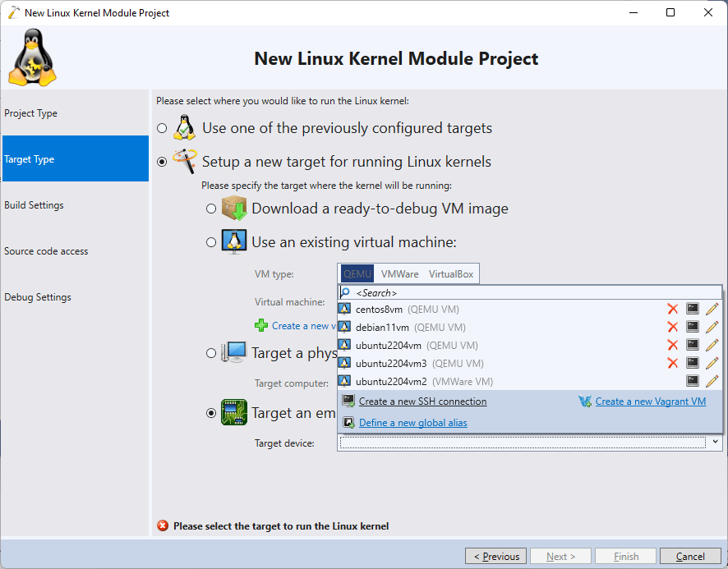Select the Use an existing virtual machine option
728x569 pixels.
point(211,242)
